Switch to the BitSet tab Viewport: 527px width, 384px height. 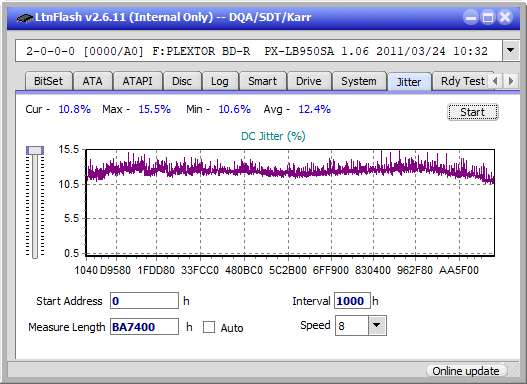coord(48,81)
